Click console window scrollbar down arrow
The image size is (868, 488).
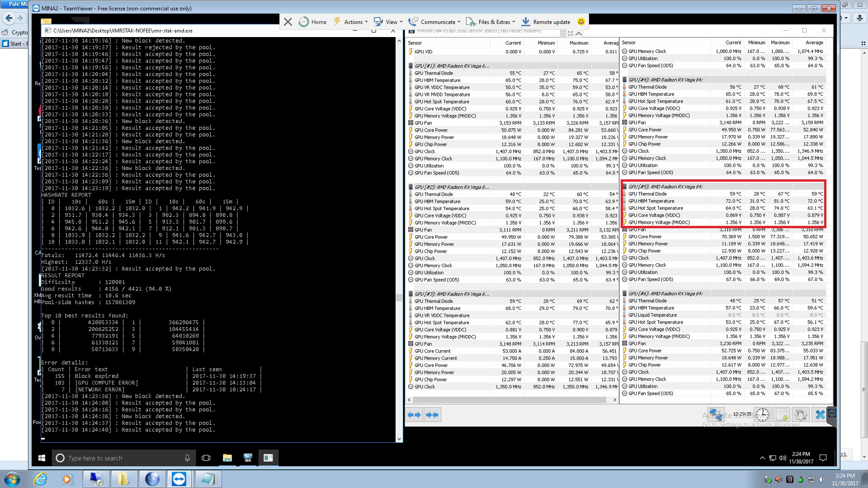click(399, 439)
